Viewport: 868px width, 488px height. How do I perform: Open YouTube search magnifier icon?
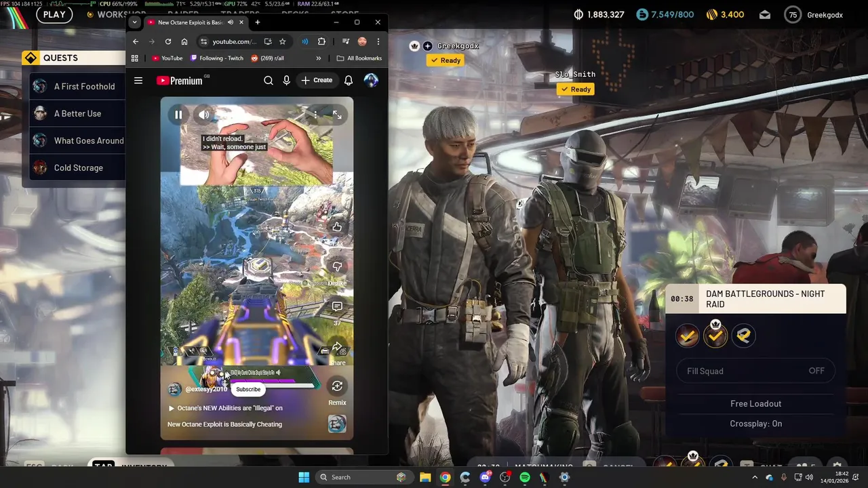269,80
